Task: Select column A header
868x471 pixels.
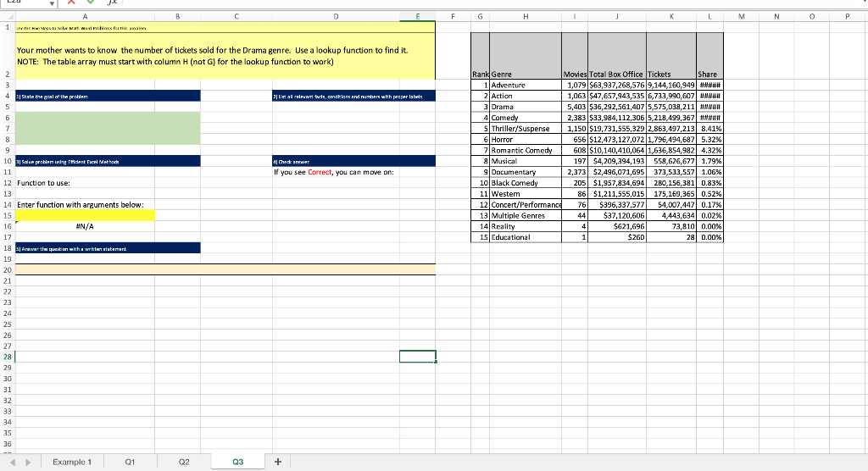Action: tap(85, 17)
